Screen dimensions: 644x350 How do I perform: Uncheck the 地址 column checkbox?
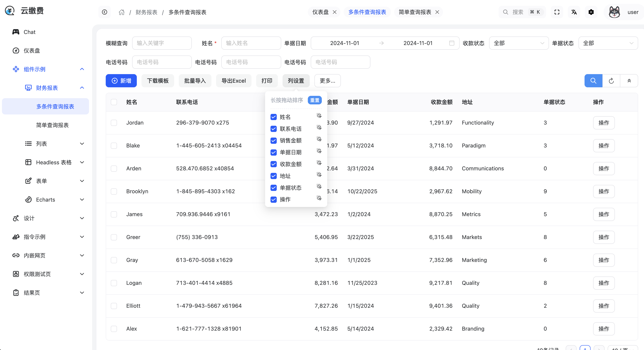tap(273, 176)
